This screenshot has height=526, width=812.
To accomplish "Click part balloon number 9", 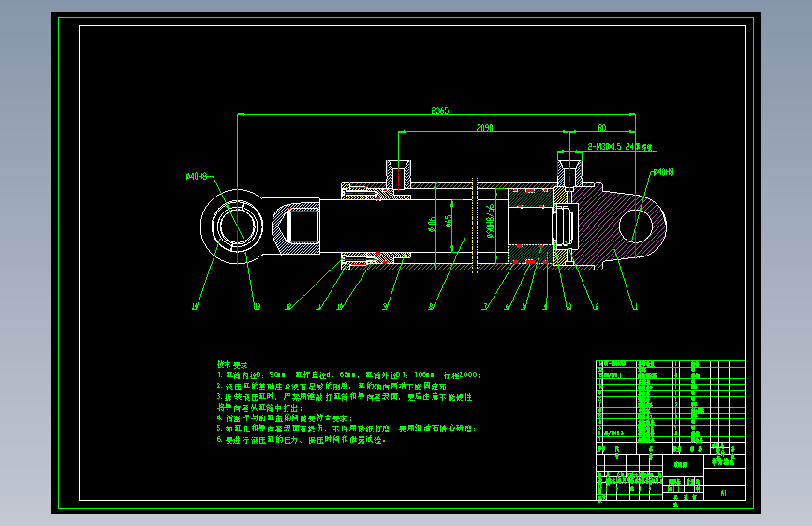I will 385,306.
